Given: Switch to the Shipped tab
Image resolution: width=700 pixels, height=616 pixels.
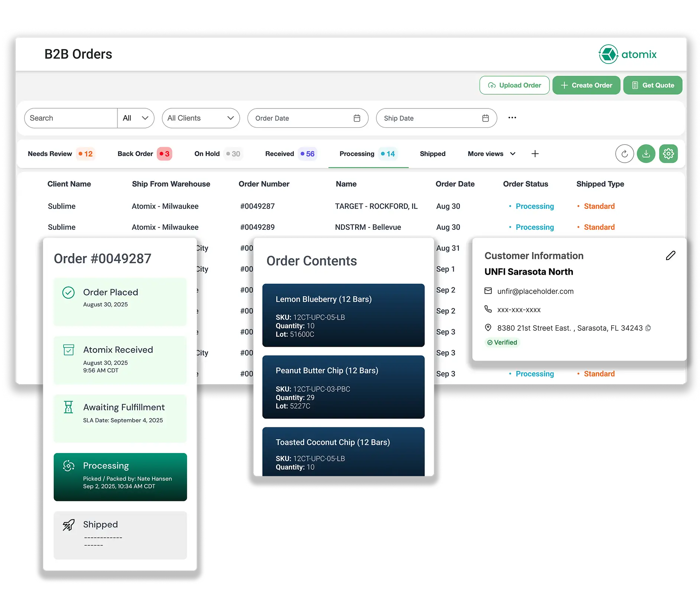Looking at the screenshot, I should [x=432, y=154].
